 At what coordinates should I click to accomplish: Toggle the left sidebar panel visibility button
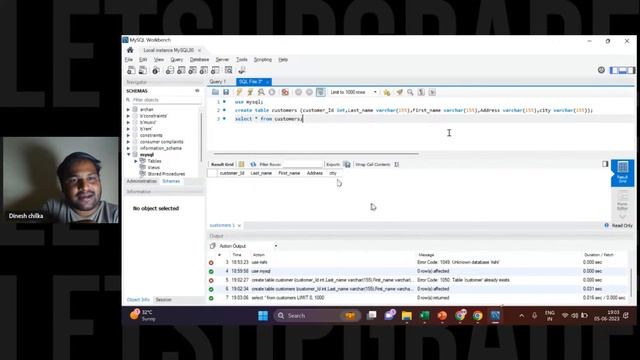click(613, 70)
